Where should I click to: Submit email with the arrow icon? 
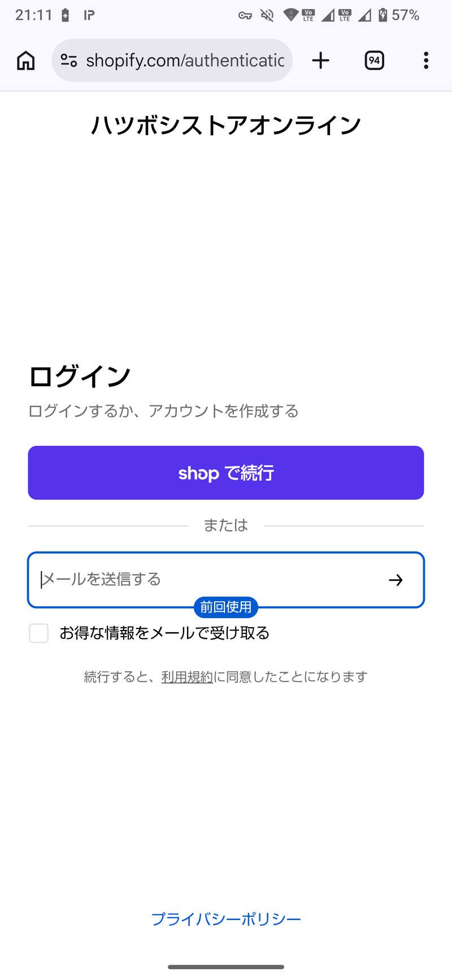[x=396, y=580]
